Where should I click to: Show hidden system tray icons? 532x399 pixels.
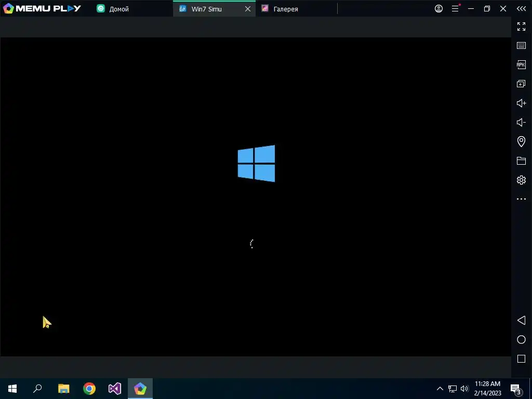coord(440,389)
